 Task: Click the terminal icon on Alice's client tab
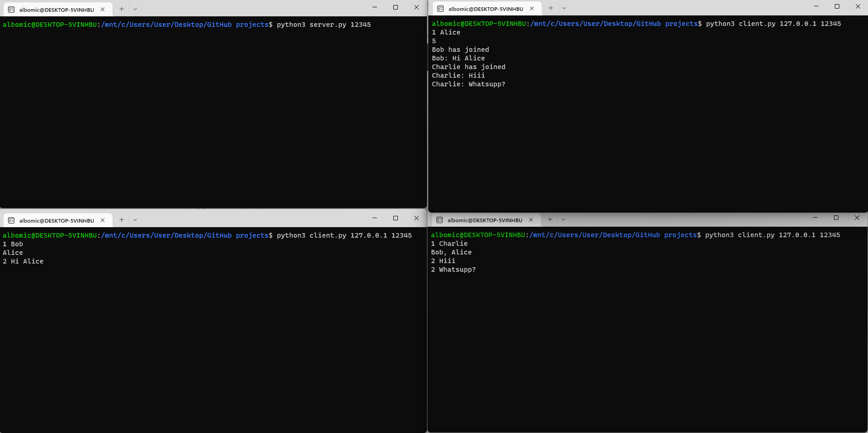[440, 8]
